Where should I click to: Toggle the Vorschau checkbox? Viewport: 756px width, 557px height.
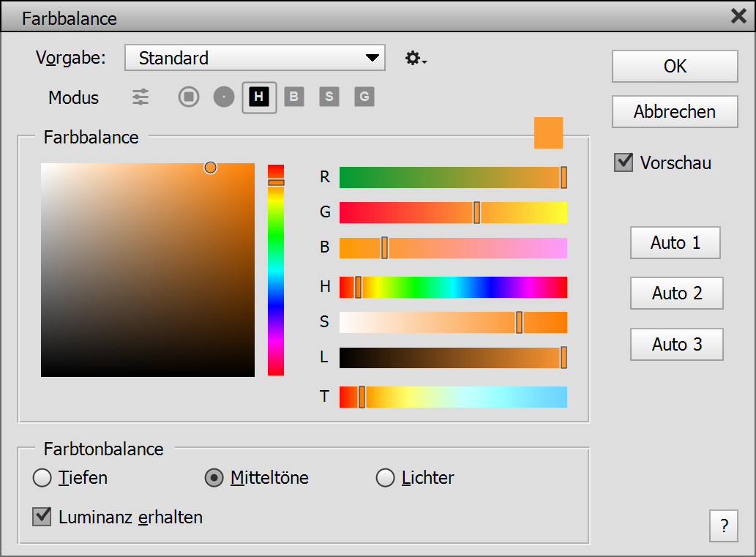point(624,162)
